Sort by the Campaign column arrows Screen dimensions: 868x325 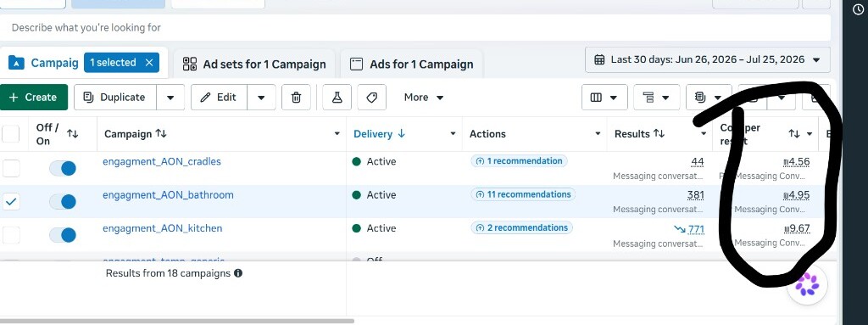click(x=161, y=134)
